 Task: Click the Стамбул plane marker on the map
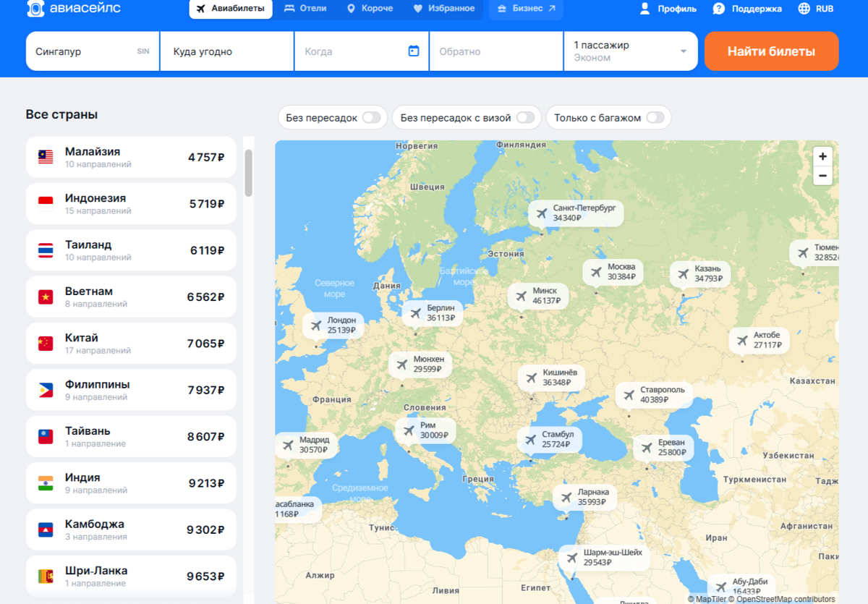(x=550, y=439)
